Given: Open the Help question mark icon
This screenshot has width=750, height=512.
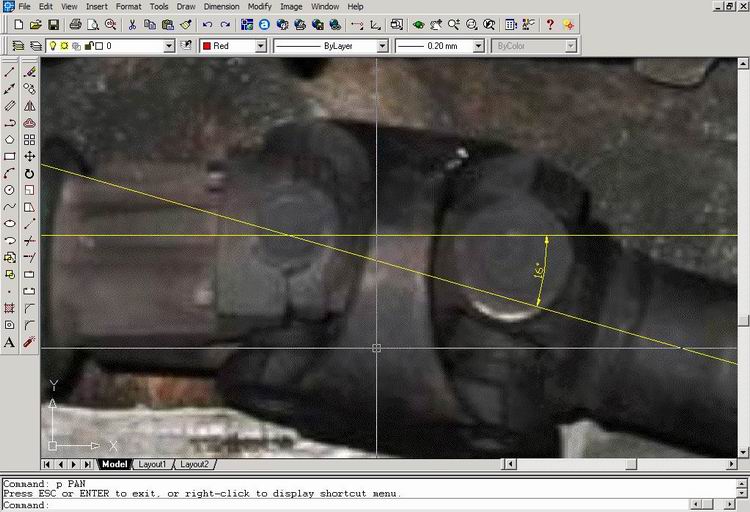Looking at the screenshot, I should (x=550, y=24).
